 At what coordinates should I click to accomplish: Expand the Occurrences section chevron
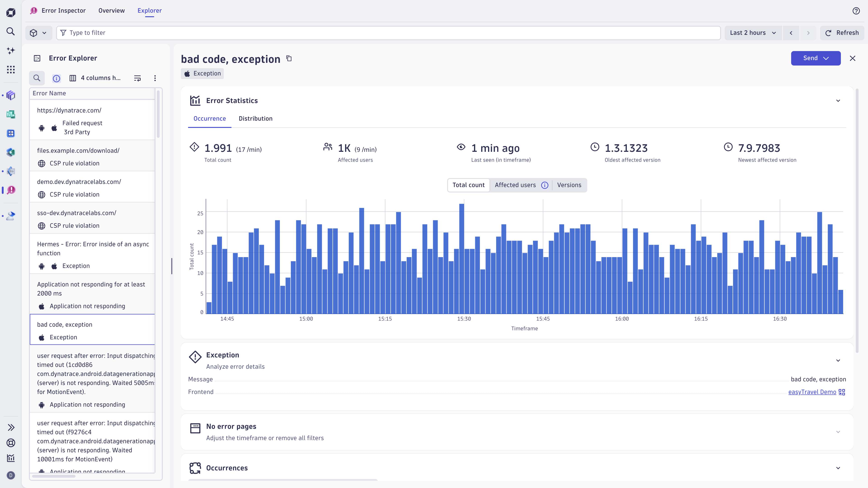pos(838,468)
